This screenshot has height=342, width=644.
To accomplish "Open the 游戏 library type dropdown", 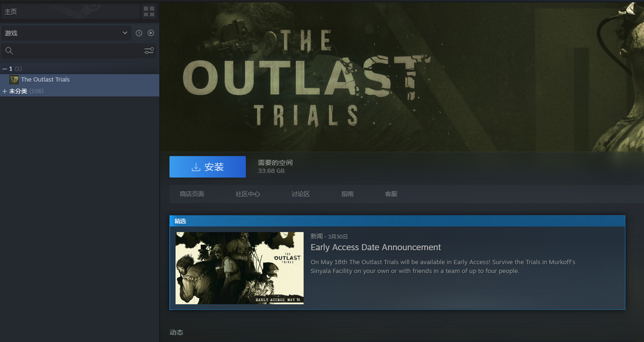I will (66, 33).
